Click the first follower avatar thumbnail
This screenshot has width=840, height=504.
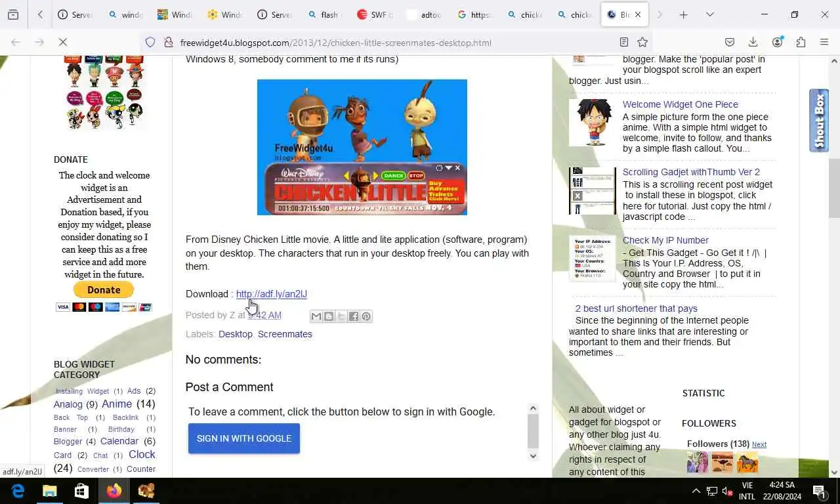(x=698, y=462)
